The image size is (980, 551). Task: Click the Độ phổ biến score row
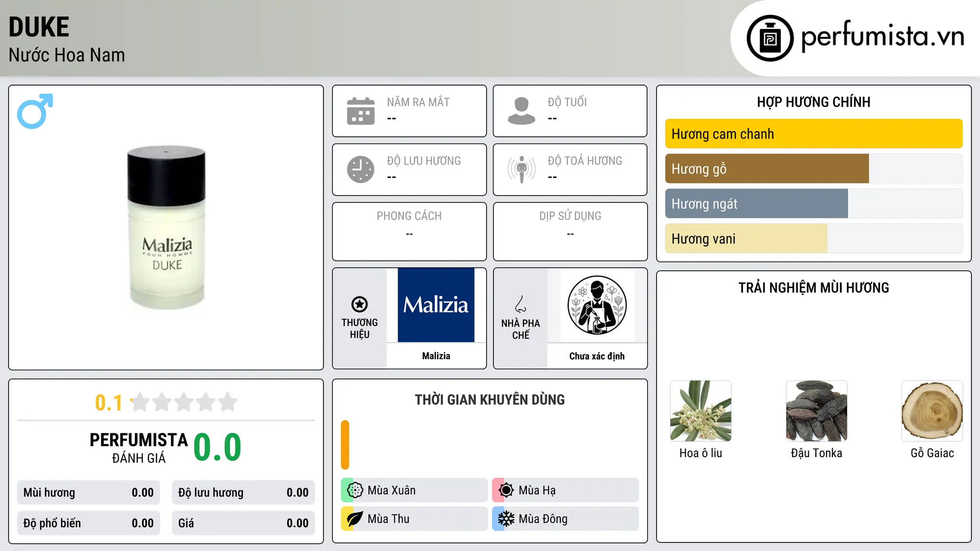coord(89,523)
